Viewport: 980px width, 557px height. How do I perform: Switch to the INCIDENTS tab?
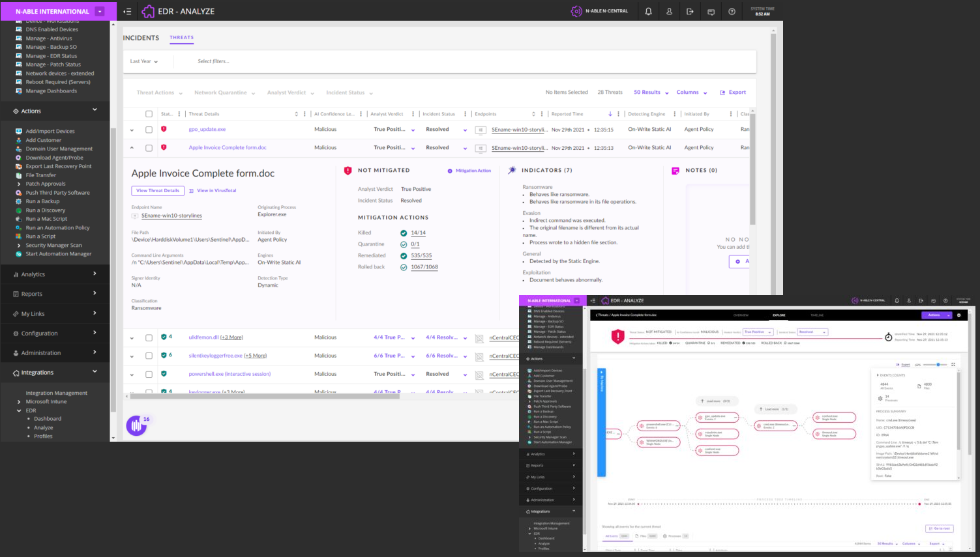click(141, 38)
